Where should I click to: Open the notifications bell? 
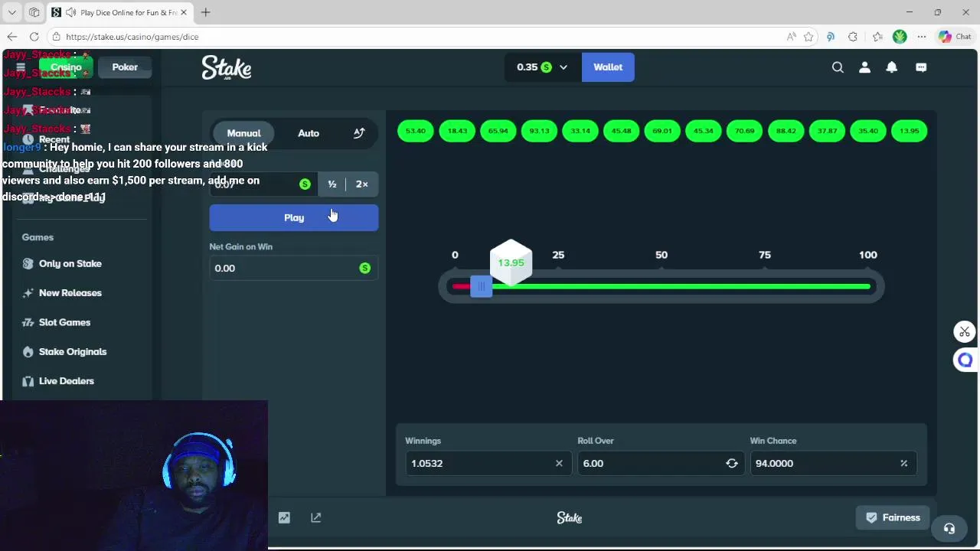click(891, 67)
